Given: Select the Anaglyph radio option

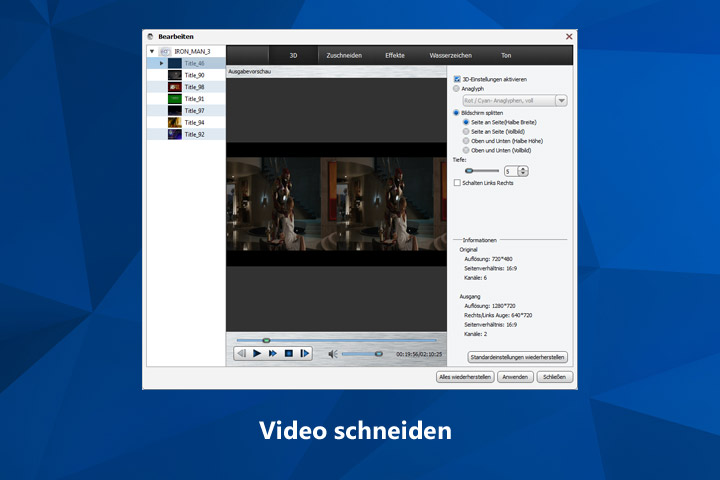Looking at the screenshot, I should click(456, 88).
